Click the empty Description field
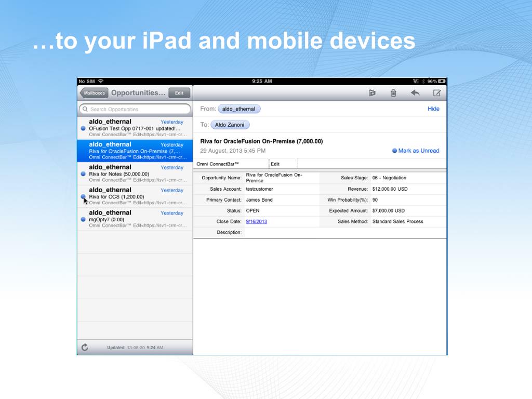 (x=345, y=232)
